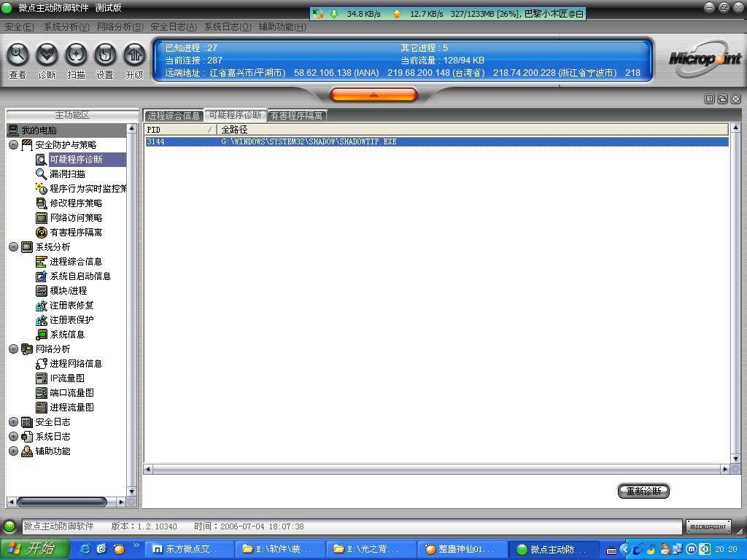Open the E:\软件\装 folder taskbar button

point(279,549)
